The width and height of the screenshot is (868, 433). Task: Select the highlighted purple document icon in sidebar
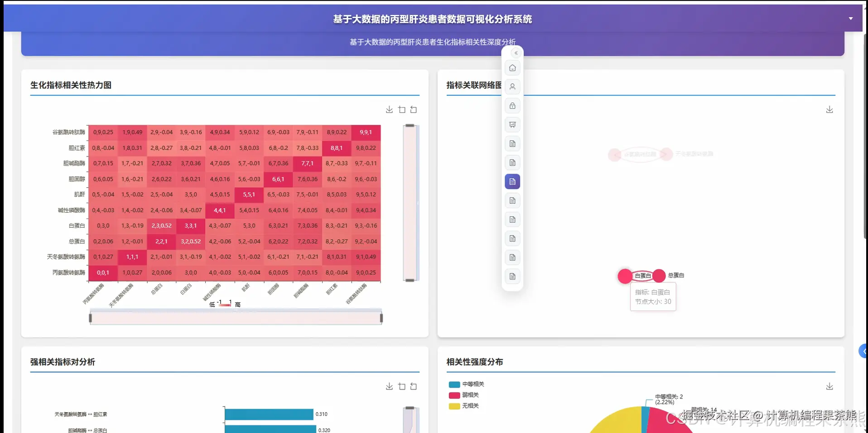[512, 181]
